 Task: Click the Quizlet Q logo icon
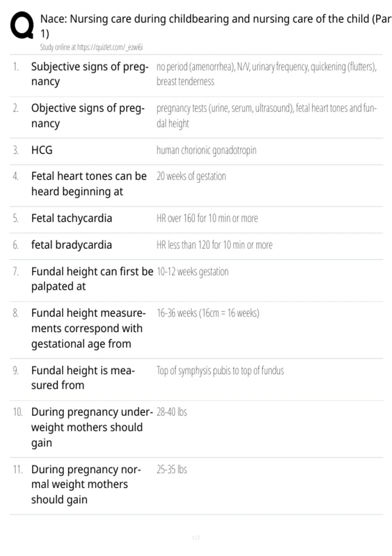click(22, 26)
